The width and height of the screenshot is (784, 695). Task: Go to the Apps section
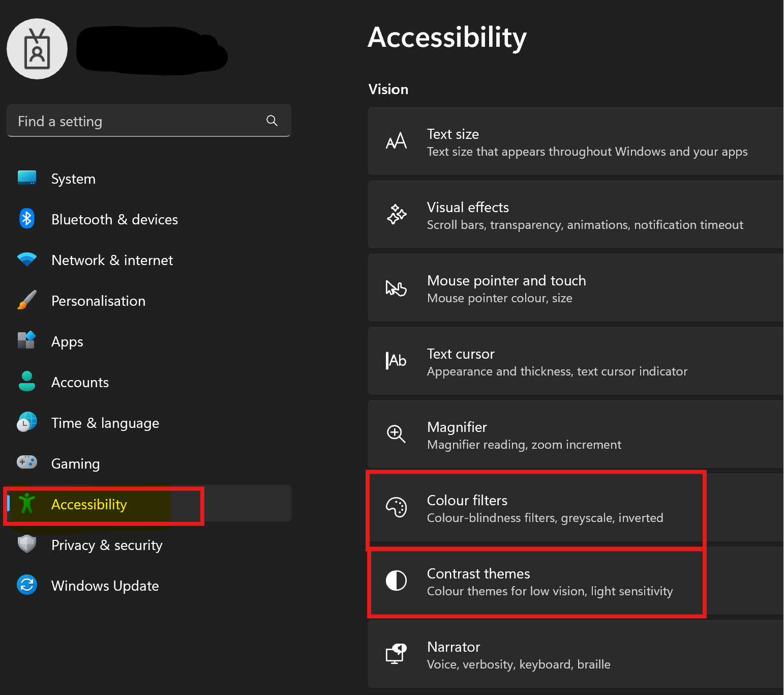pyautogui.click(x=67, y=342)
